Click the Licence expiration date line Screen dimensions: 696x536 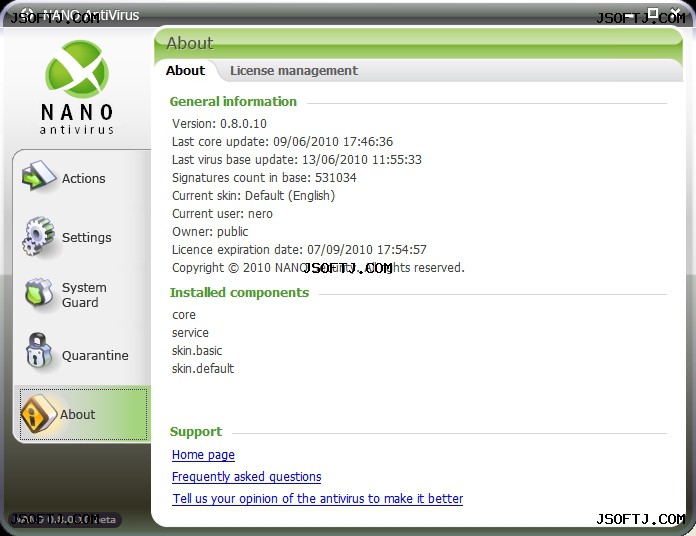click(x=299, y=249)
